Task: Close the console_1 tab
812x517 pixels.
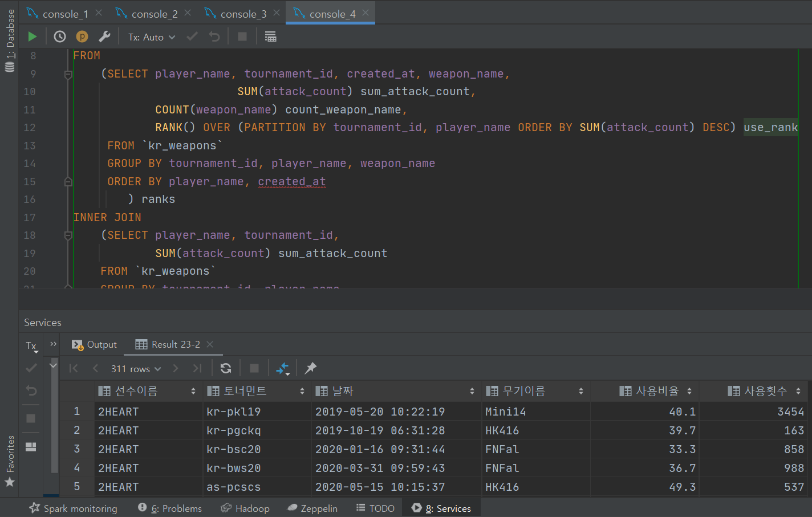Action: coord(99,13)
